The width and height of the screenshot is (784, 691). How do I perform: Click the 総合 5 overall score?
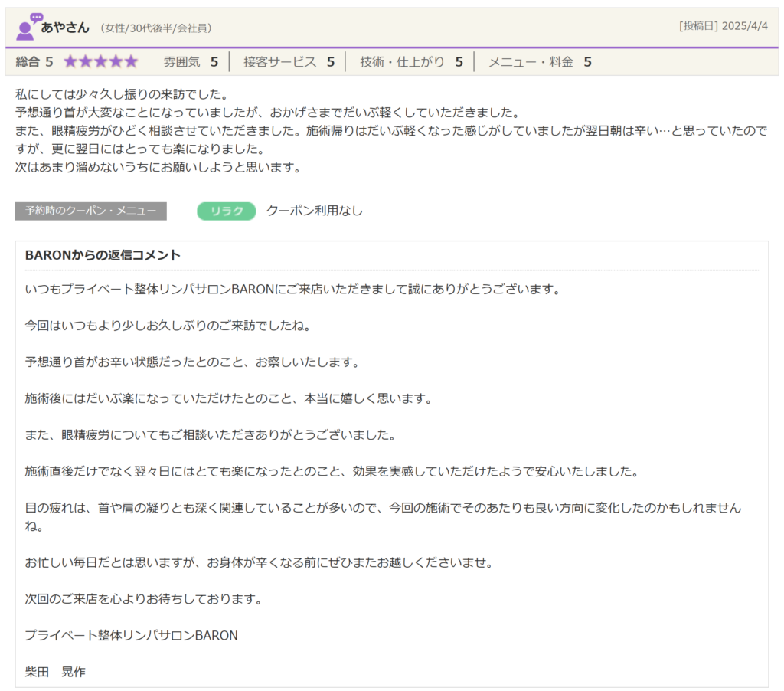click(x=34, y=62)
